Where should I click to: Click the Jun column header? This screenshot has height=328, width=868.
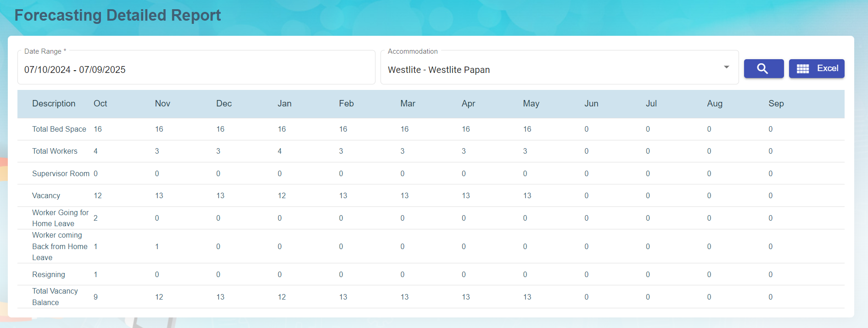click(591, 104)
